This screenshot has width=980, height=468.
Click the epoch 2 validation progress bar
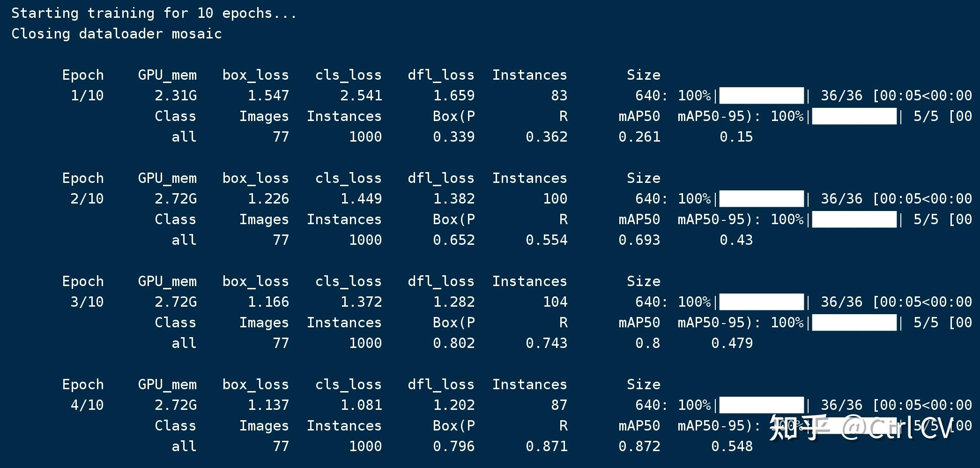[854, 219]
